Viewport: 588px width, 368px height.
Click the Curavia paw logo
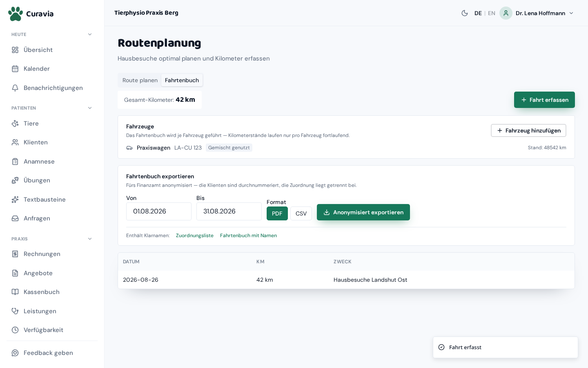tap(16, 13)
